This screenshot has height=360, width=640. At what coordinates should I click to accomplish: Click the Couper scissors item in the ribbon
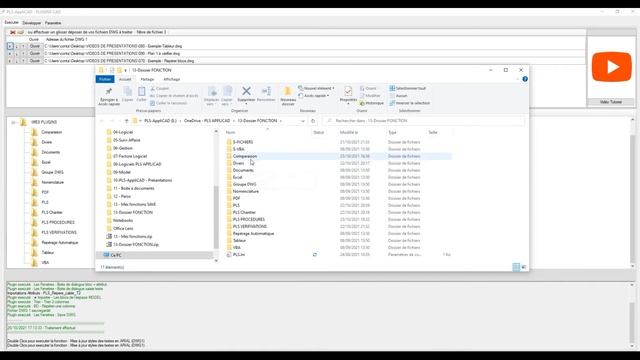tap(160, 88)
